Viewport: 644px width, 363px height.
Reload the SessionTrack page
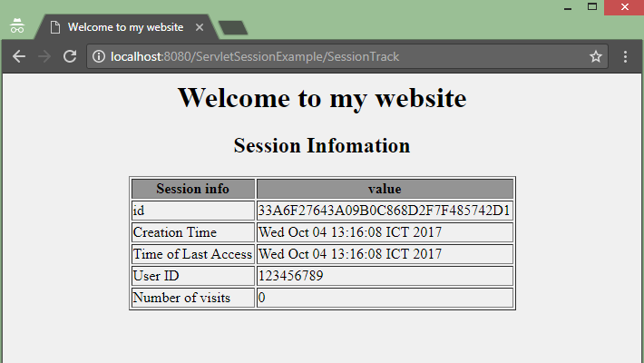click(x=69, y=56)
